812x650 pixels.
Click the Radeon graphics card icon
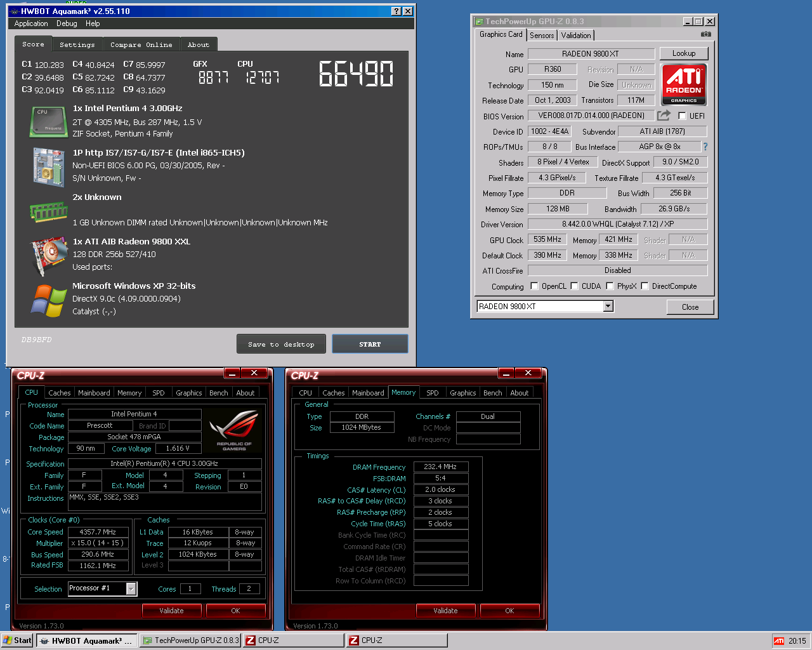pyautogui.click(x=49, y=256)
